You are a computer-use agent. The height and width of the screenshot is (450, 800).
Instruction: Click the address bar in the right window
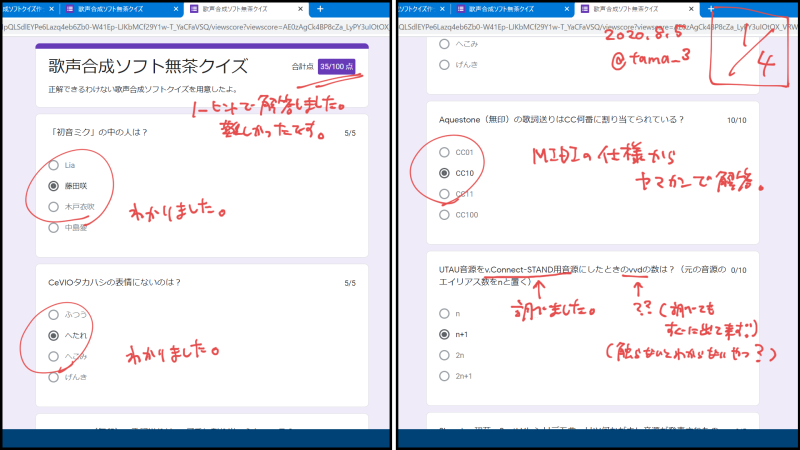pos(598,27)
